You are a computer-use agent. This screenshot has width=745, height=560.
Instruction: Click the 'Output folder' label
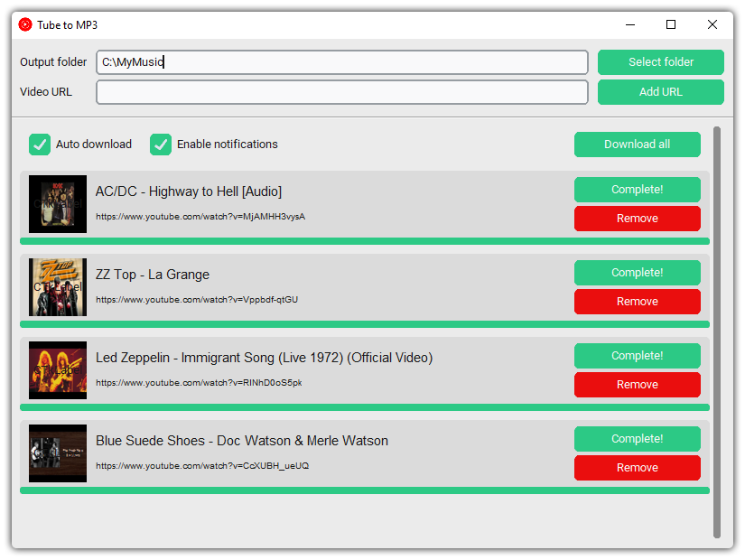click(53, 62)
